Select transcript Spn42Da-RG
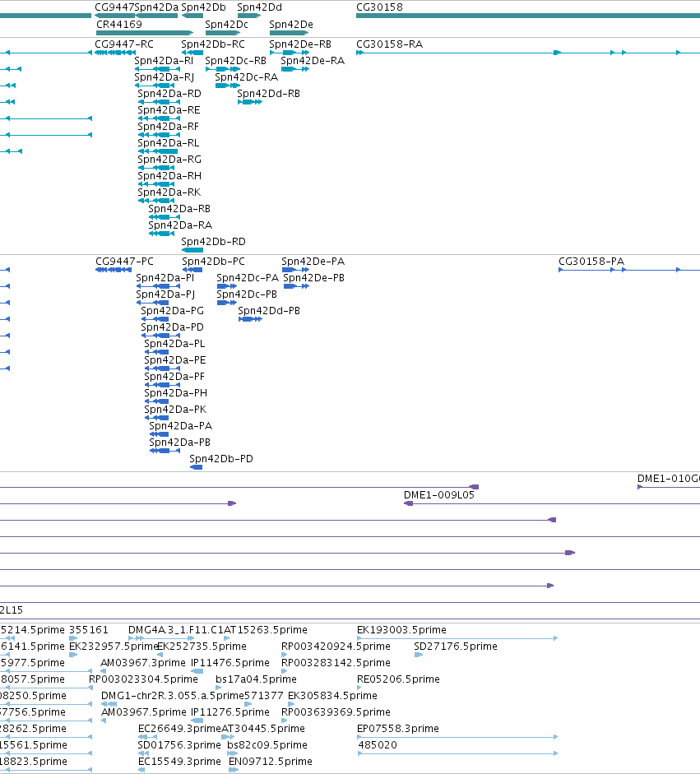The image size is (700, 774). 169,159
